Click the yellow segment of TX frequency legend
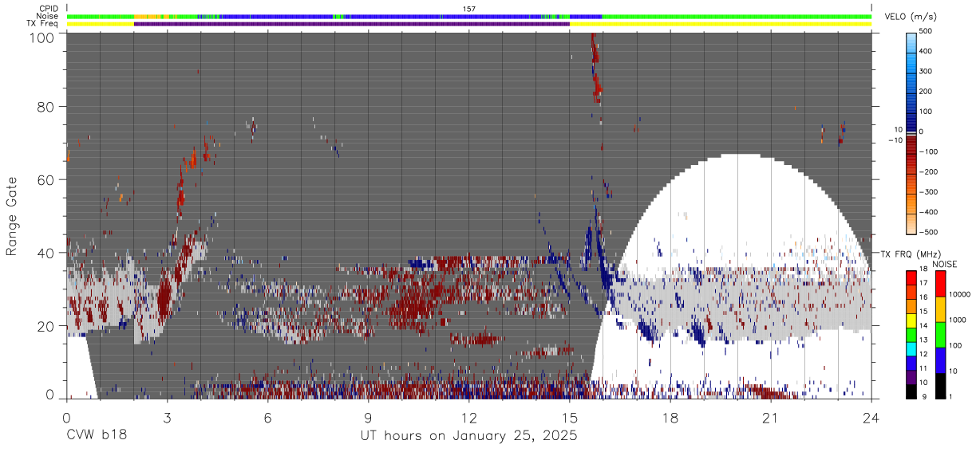 point(911,320)
